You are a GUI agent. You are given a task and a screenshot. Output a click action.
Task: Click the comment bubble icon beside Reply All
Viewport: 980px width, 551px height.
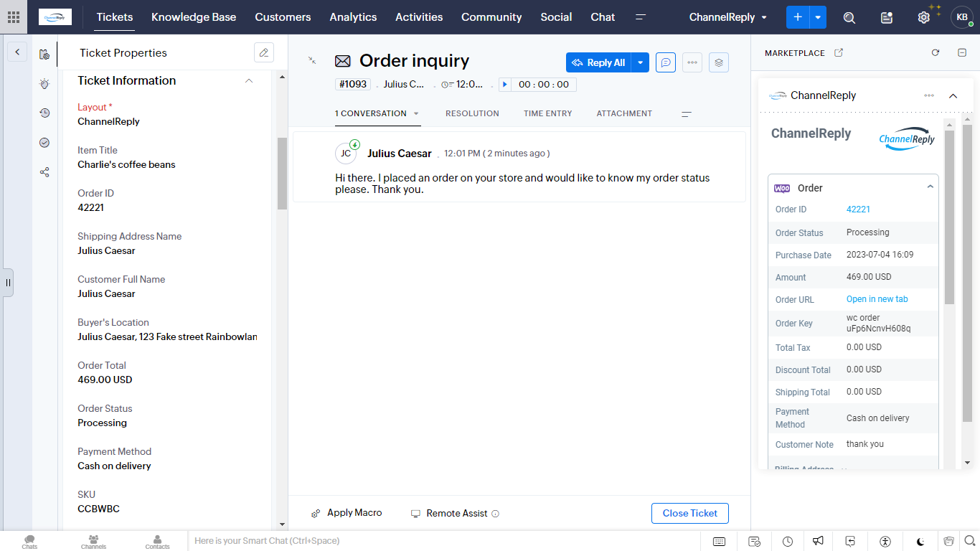[666, 62]
